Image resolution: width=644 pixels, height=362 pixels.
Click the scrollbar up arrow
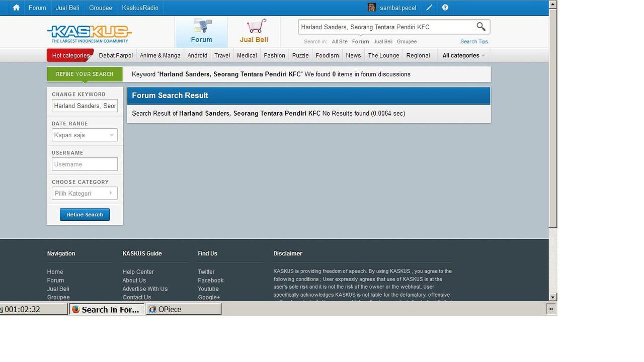point(553,4)
